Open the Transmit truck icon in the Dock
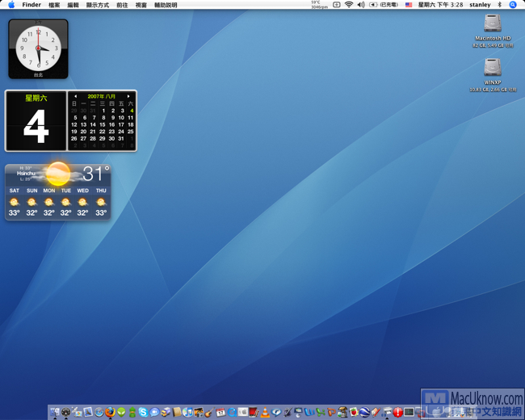This screenshot has height=420, width=525. (x=166, y=412)
